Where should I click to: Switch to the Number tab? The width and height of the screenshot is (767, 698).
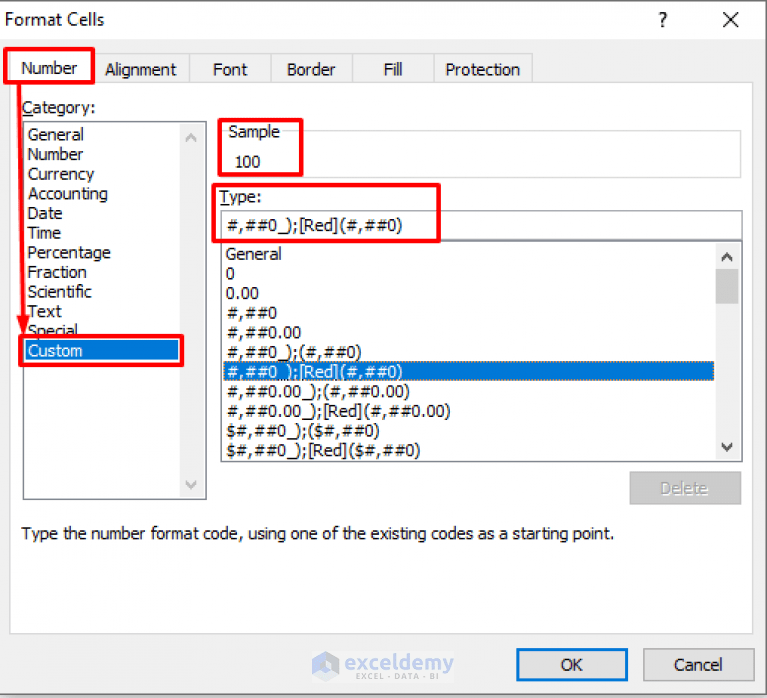(x=49, y=68)
